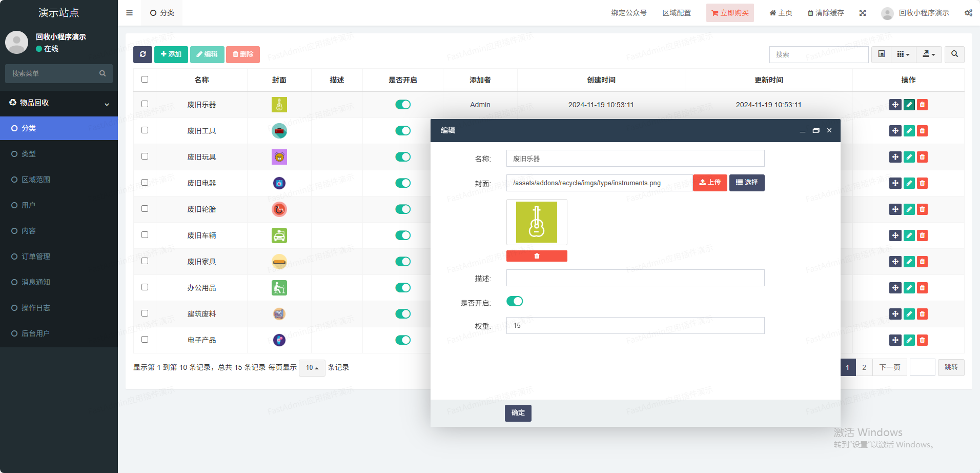Click the magnifier search button beside the export menu

(954, 54)
